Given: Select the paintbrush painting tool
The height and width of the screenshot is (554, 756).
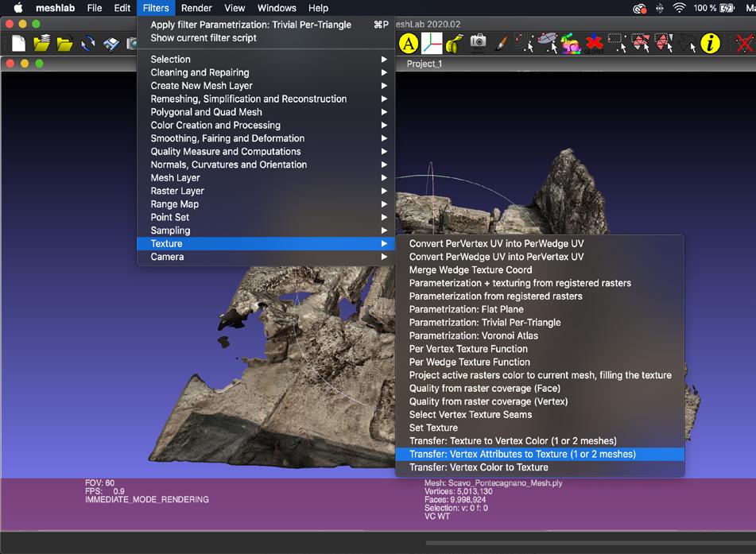Looking at the screenshot, I should (x=501, y=44).
